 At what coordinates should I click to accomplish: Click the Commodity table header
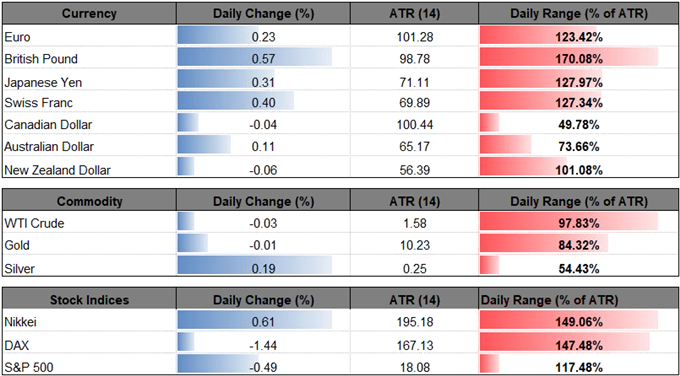(x=89, y=201)
